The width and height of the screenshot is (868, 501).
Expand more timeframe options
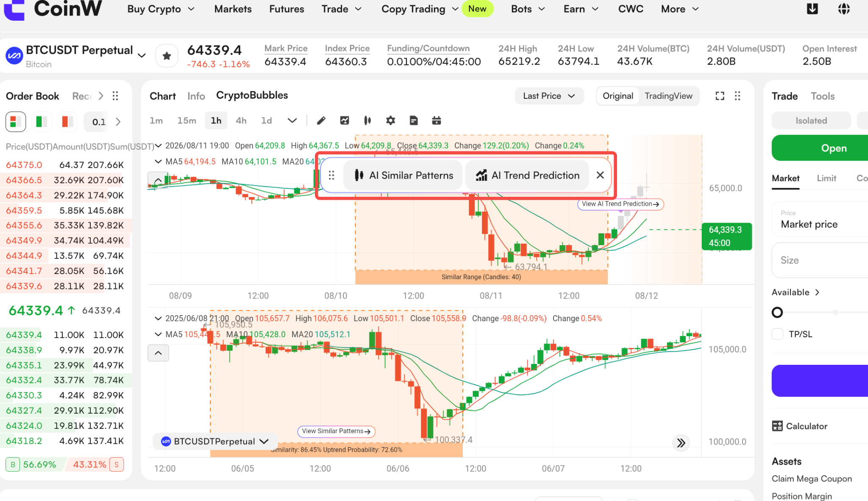pos(292,120)
